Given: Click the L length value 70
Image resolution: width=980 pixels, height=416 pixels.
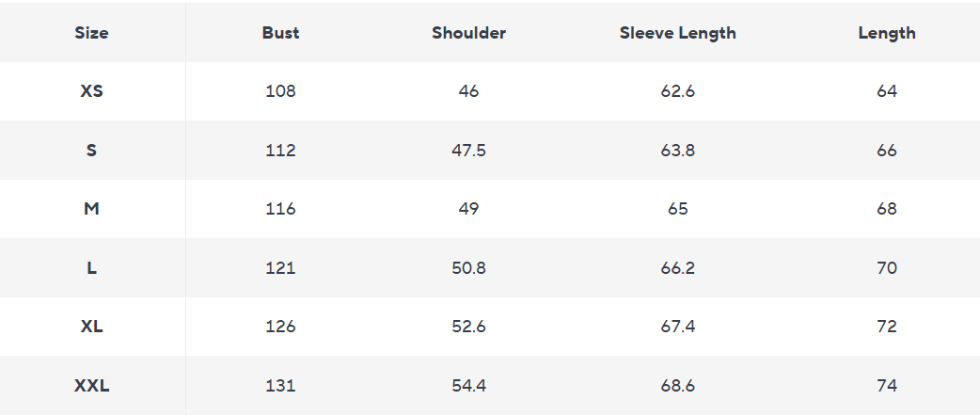Looking at the screenshot, I should (886, 268).
